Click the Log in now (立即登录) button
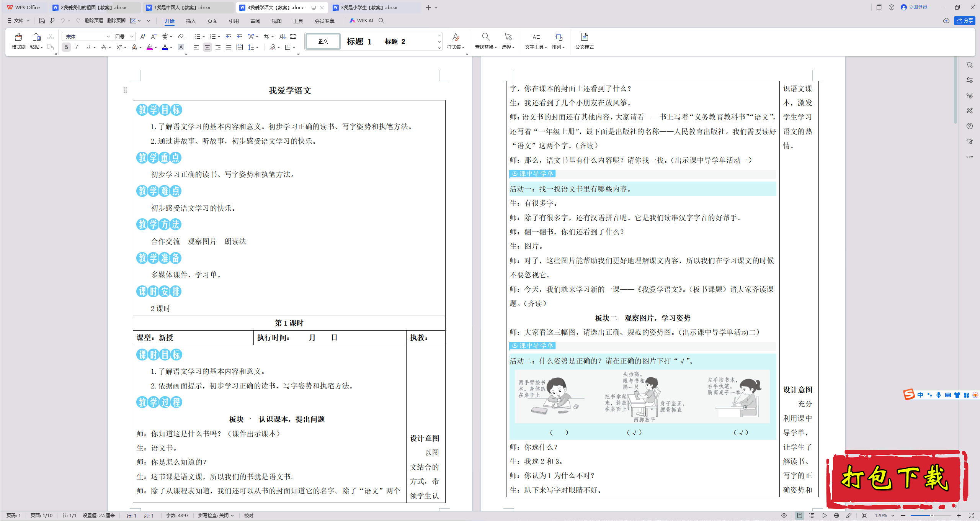 [914, 7]
